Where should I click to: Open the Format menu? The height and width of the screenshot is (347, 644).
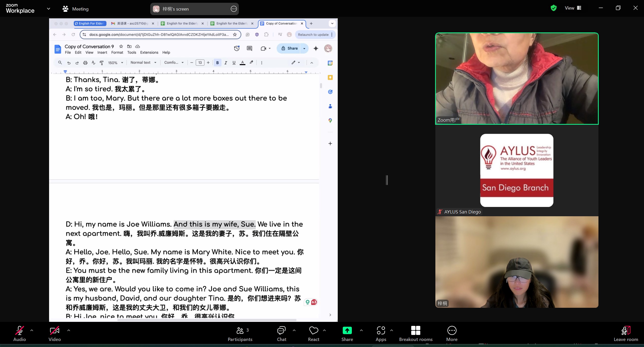click(117, 52)
